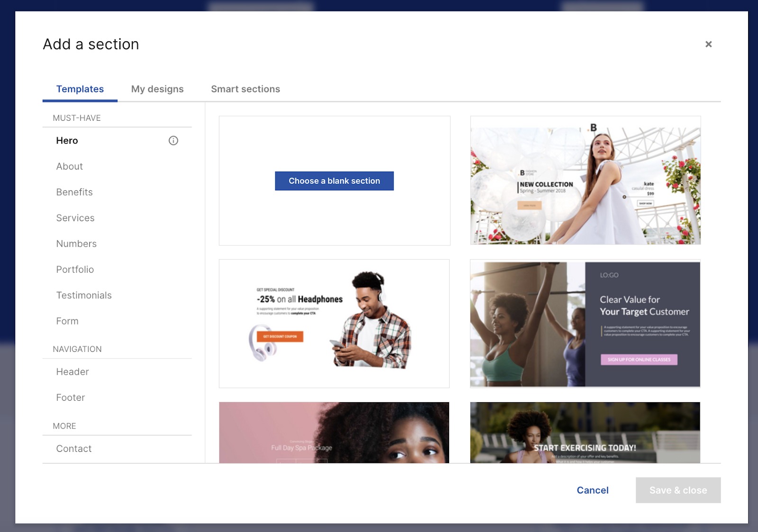The width and height of the screenshot is (758, 532).
Task: Open the Hero section info tooltip
Action: [x=173, y=140]
